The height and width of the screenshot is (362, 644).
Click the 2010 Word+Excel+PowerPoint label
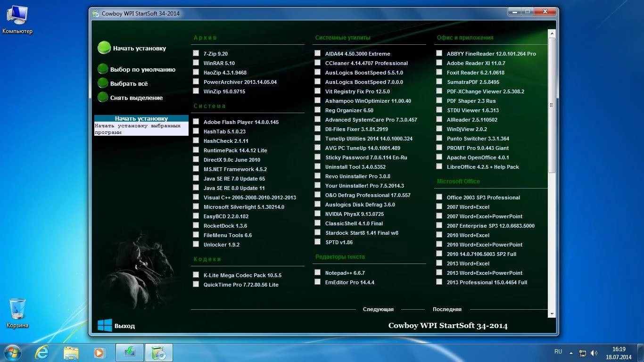(x=485, y=245)
